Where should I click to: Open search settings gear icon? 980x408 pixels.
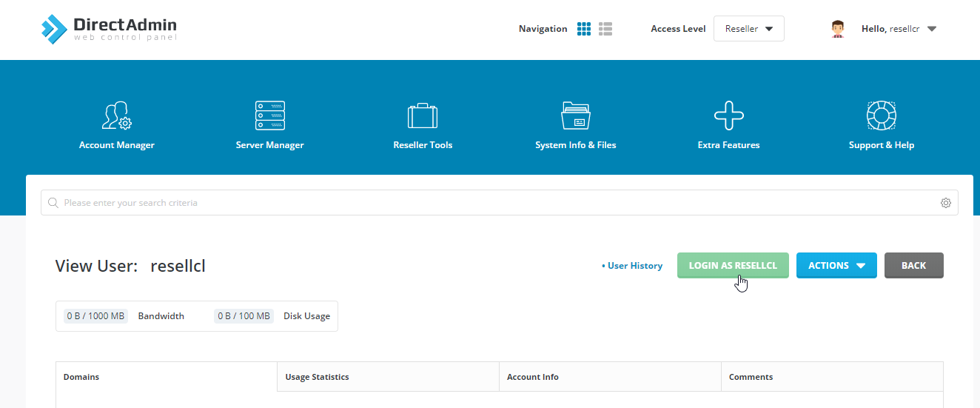(946, 203)
